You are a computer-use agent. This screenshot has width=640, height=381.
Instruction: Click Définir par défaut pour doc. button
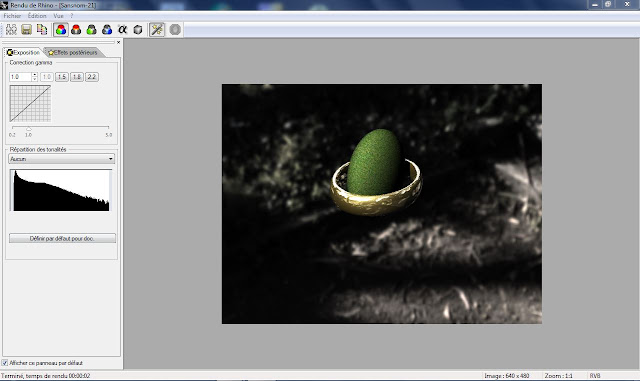pyautogui.click(x=62, y=238)
